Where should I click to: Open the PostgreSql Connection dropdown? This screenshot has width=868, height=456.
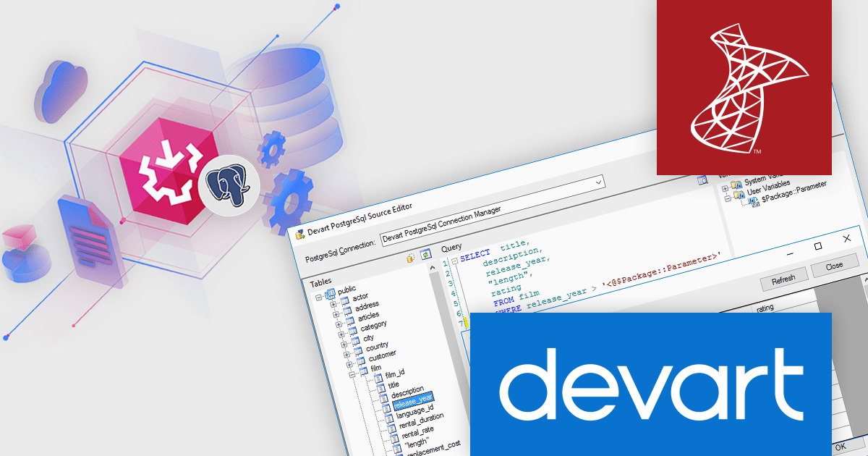tap(597, 182)
